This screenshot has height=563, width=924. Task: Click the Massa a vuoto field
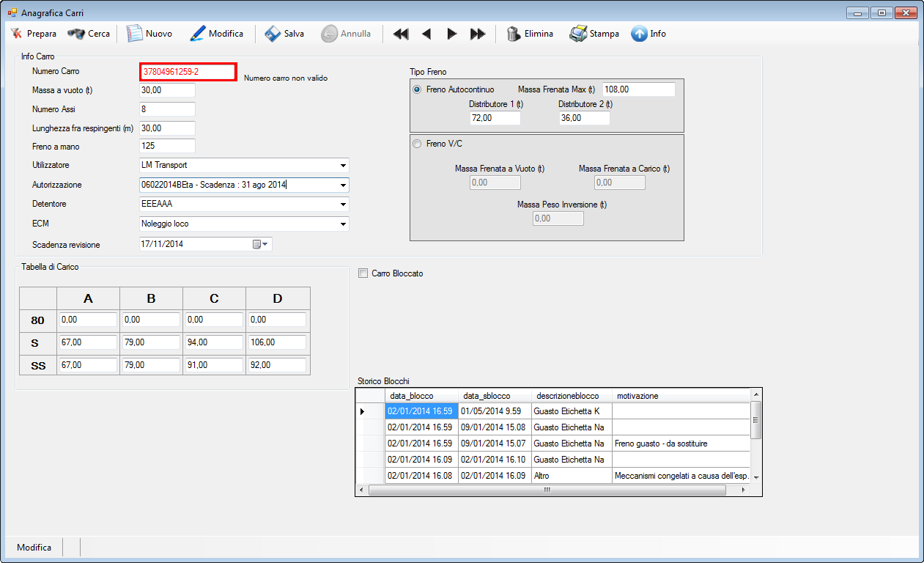167,90
